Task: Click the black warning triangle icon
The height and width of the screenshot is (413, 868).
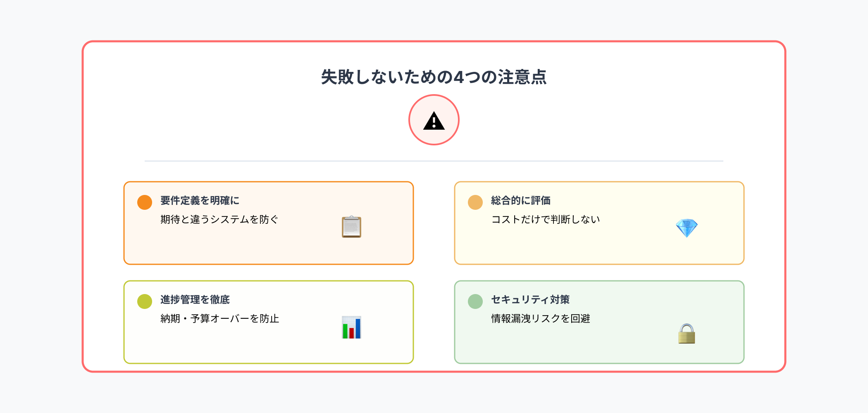Action: coord(434,121)
